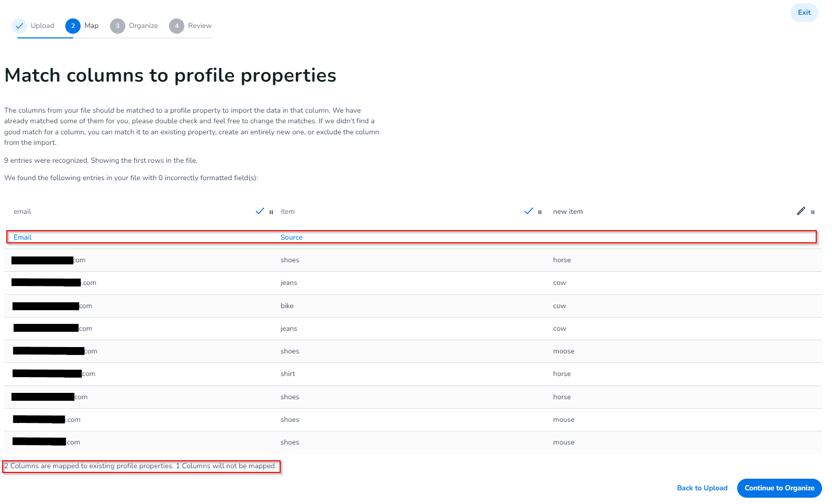The width and height of the screenshot is (832, 504).
Task: Click the pause-bars icon beside the item column
Action: coord(540,212)
